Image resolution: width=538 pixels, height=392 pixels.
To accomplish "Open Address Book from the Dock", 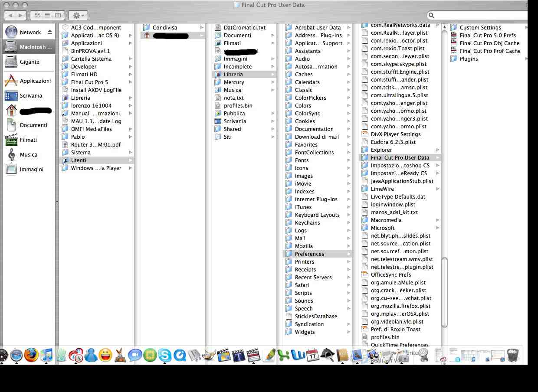I will coord(342,355).
